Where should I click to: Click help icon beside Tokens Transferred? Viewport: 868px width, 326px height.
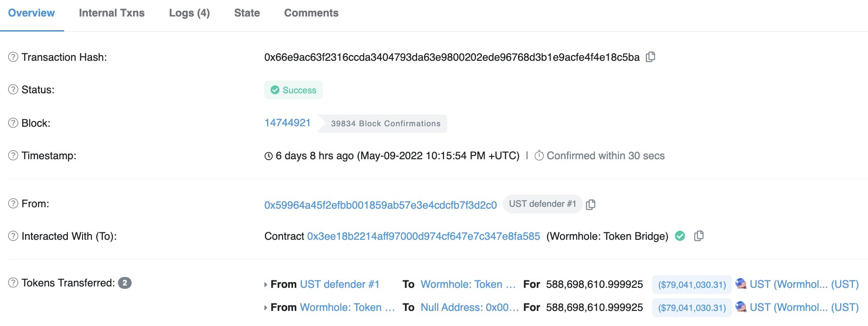coord(13,283)
